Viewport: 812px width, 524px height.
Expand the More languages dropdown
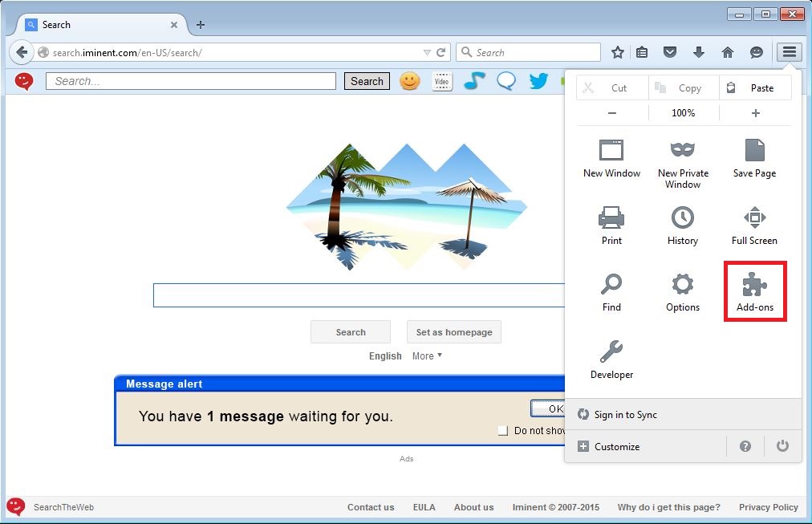(x=427, y=355)
